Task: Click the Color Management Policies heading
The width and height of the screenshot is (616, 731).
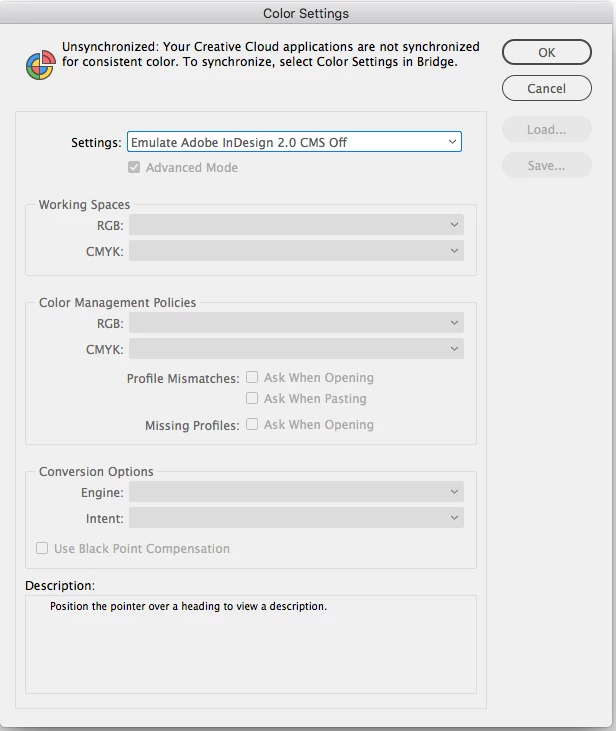Action: click(118, 303)
